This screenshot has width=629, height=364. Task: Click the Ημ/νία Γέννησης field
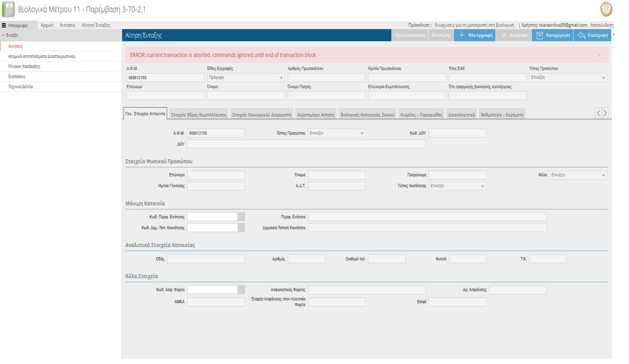[x=216, y=186]
